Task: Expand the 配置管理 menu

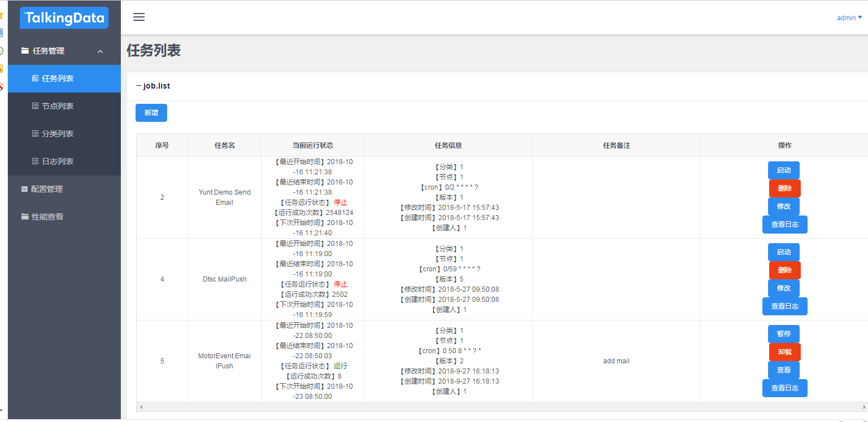Action: click(x=64, y=189)
